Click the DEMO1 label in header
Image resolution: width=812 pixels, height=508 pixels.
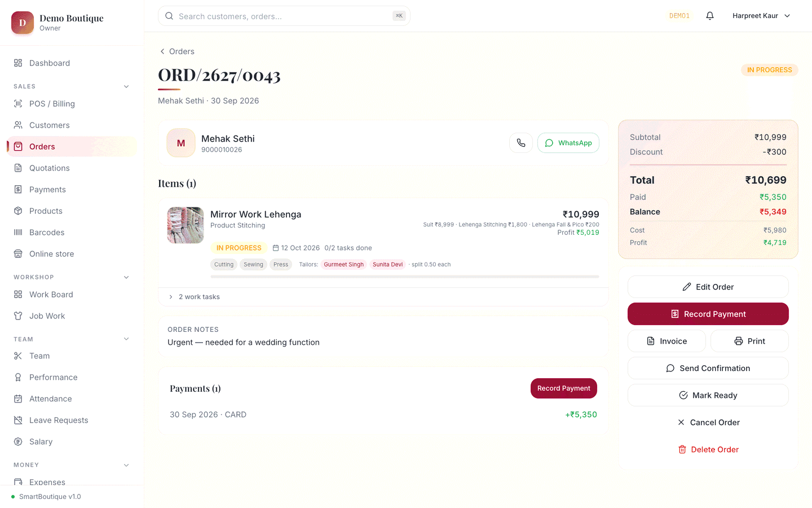pyautogui.click(x=679, y=16)
